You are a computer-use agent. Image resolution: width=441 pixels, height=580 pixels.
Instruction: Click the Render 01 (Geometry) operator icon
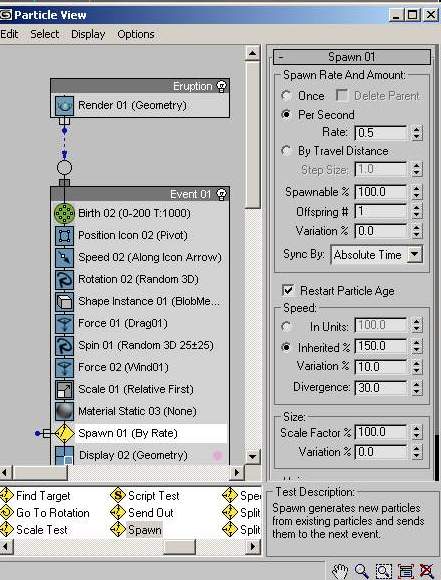click(x=64, y=105)
